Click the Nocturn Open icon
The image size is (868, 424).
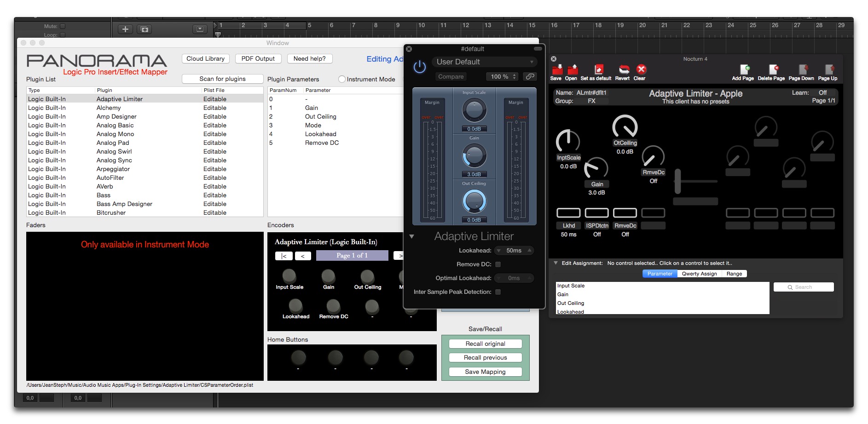(x=572, y=70)
